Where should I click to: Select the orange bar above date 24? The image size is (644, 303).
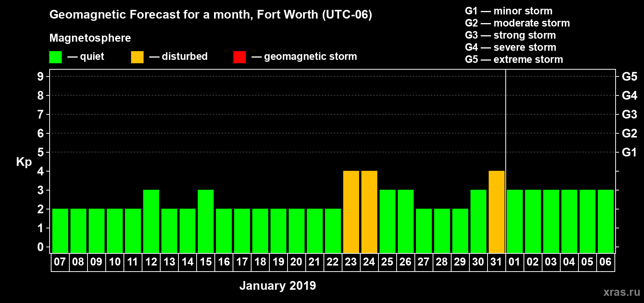(x=369, y=212)
